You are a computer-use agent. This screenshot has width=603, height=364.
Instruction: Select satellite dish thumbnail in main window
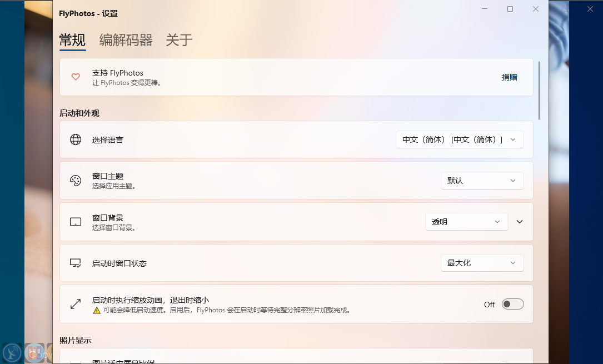click(12, 353)
